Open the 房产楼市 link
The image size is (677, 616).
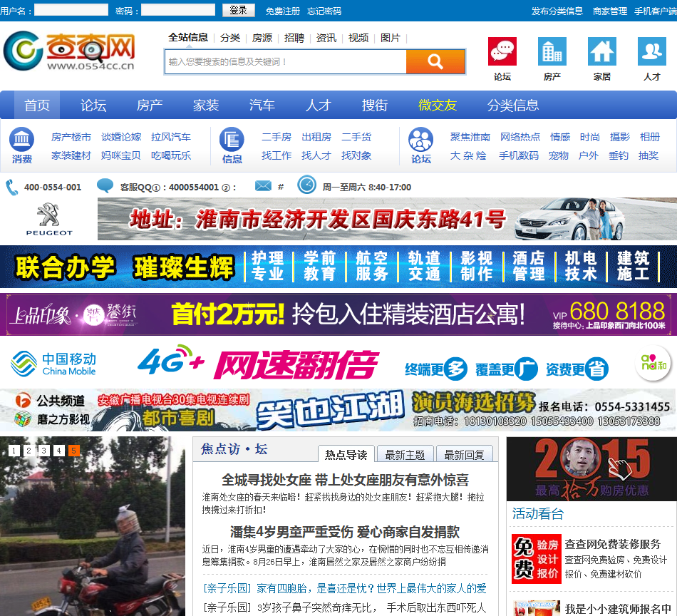click(x=71, y=137)
